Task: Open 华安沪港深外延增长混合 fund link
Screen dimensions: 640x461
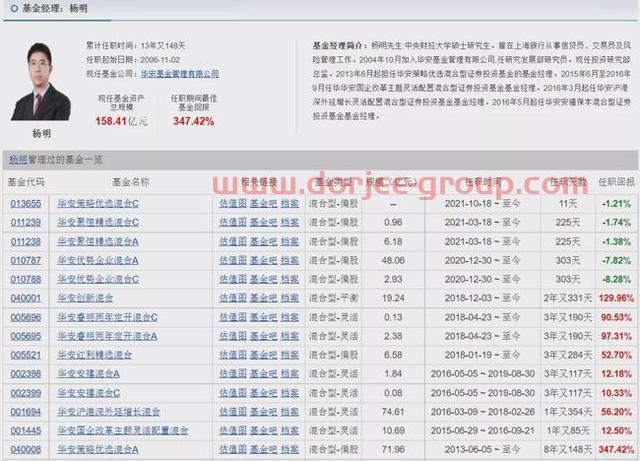Action: point(109,412)
